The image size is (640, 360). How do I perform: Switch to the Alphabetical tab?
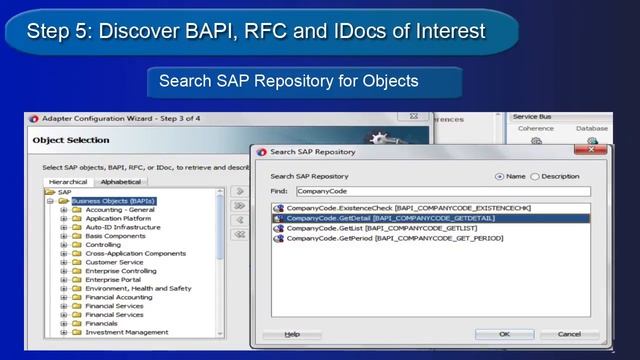(x=120, y=182)
